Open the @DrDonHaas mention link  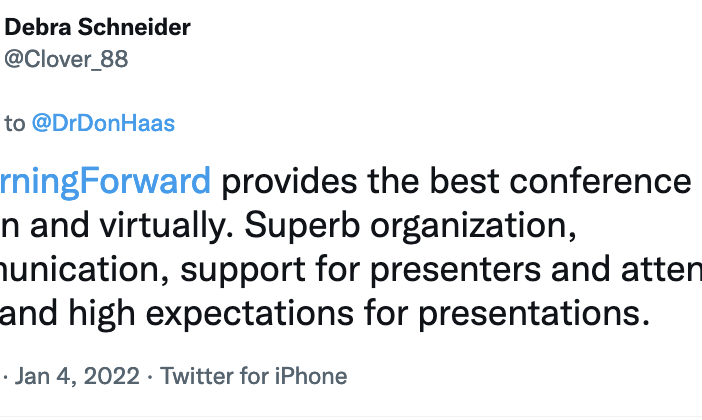point(103,123)
